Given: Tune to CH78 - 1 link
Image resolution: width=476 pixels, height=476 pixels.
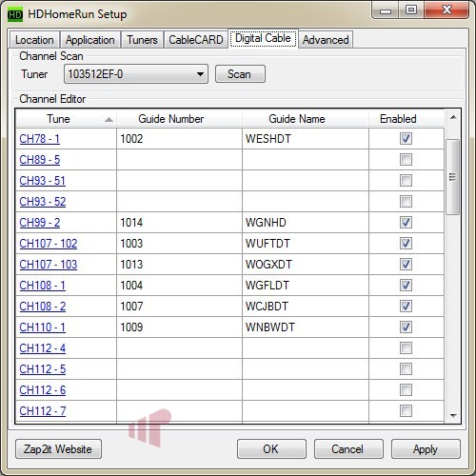Looking at the screenshot, I should (x=40, y=139).
